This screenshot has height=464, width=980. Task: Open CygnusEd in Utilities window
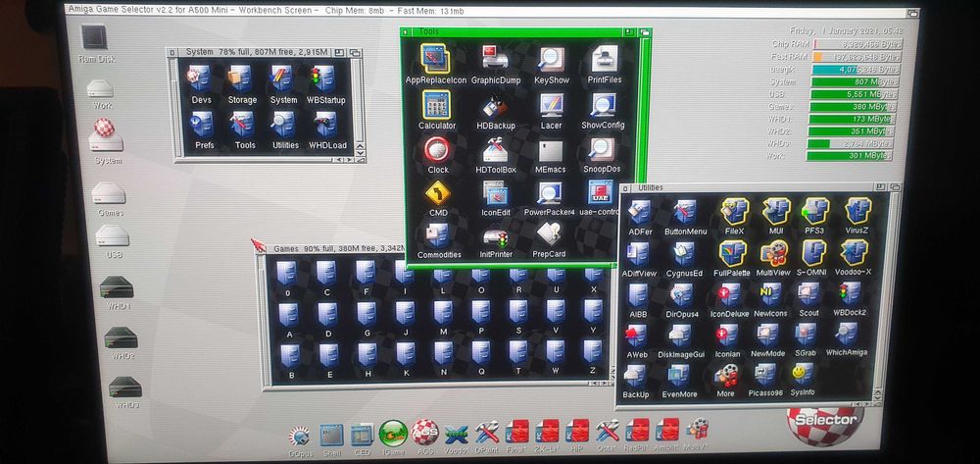(684, 254)
